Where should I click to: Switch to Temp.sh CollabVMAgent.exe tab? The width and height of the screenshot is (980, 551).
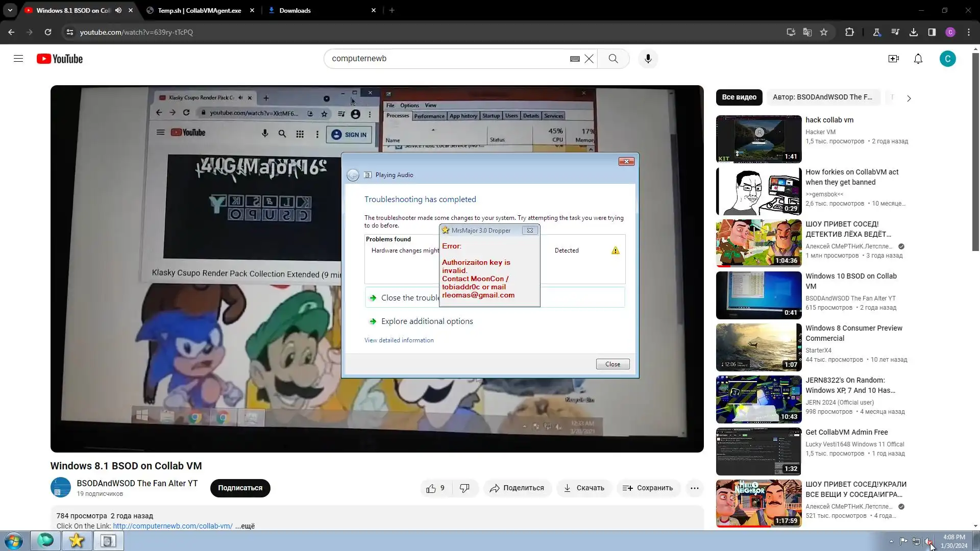click(x=199, y=10)
